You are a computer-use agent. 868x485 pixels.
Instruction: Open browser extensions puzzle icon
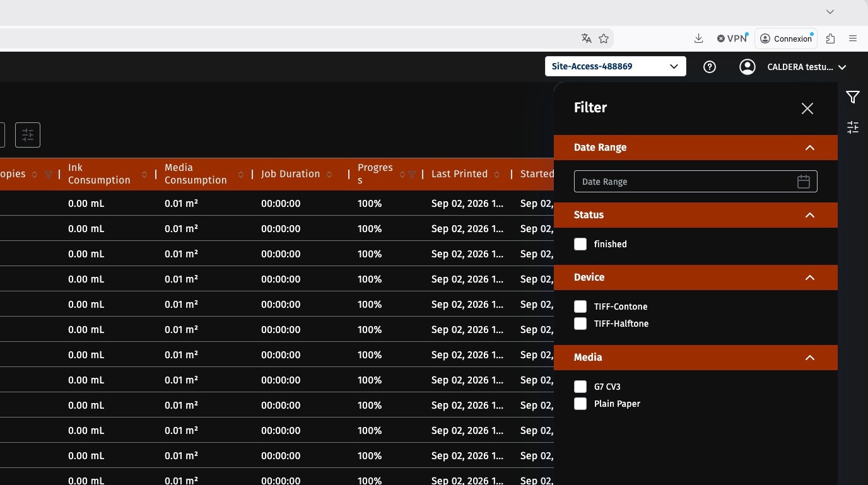(831, 38)
